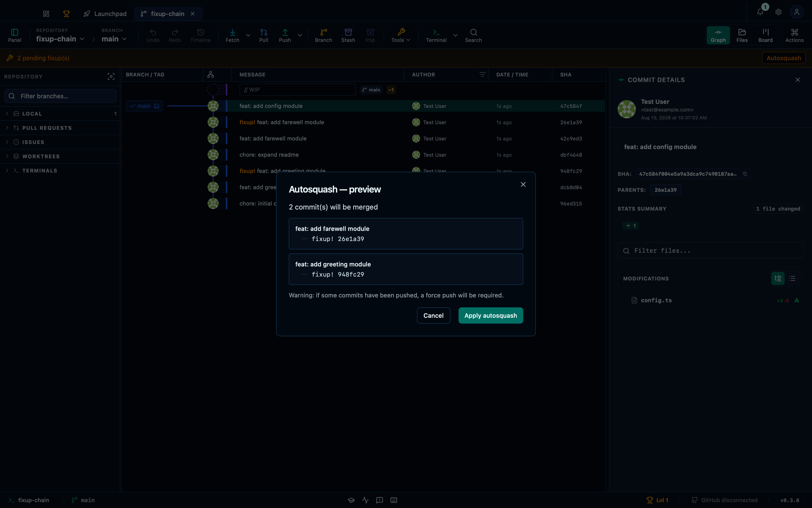
Task: Open the settings gear icon
Action: tap(779, 12)
